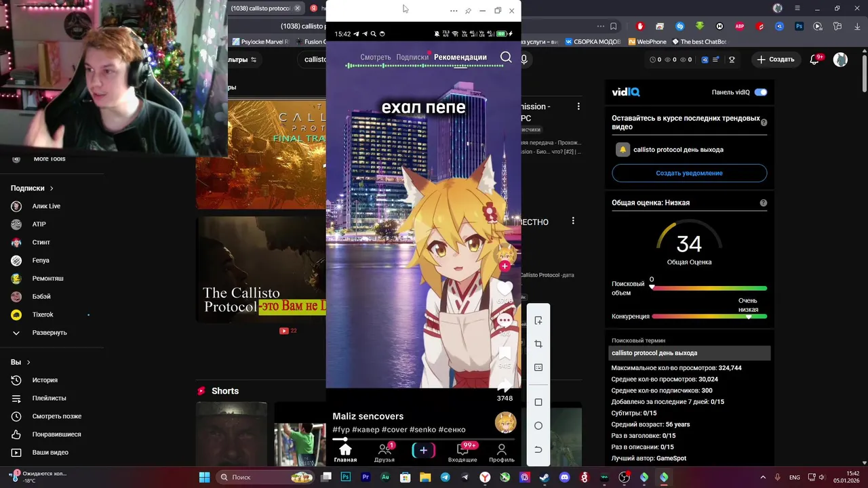Screen dimensions: 868x488
Task: Open spinning sound disc avatar icon
Action: click(505, 423)
